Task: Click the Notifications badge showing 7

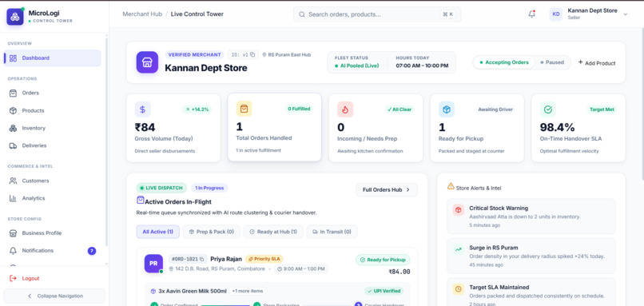Action: [x=92, y=251]
